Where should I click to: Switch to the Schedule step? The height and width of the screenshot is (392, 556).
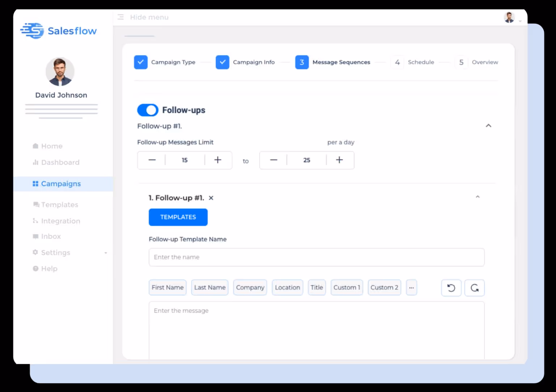(x=421, y=62)
